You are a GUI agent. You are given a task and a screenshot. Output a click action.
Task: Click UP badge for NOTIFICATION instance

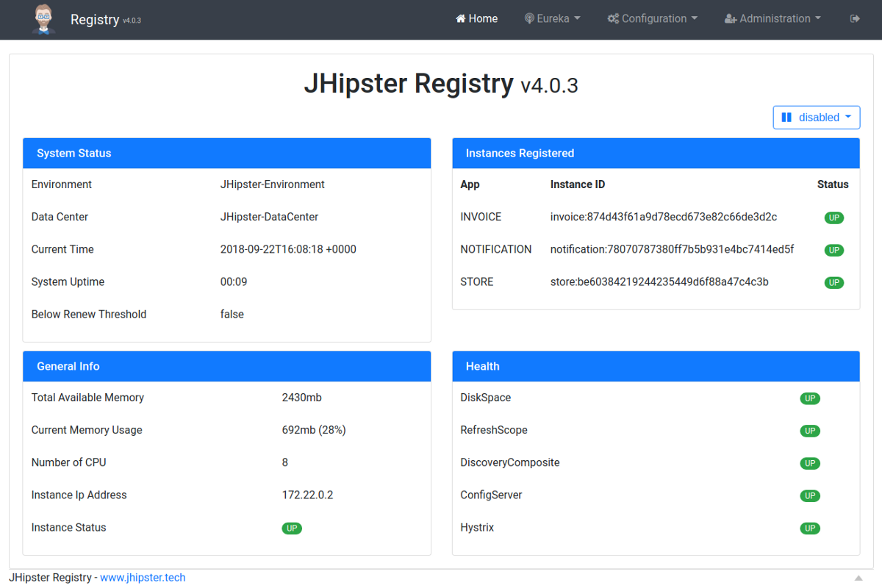(x=833, y=251)
